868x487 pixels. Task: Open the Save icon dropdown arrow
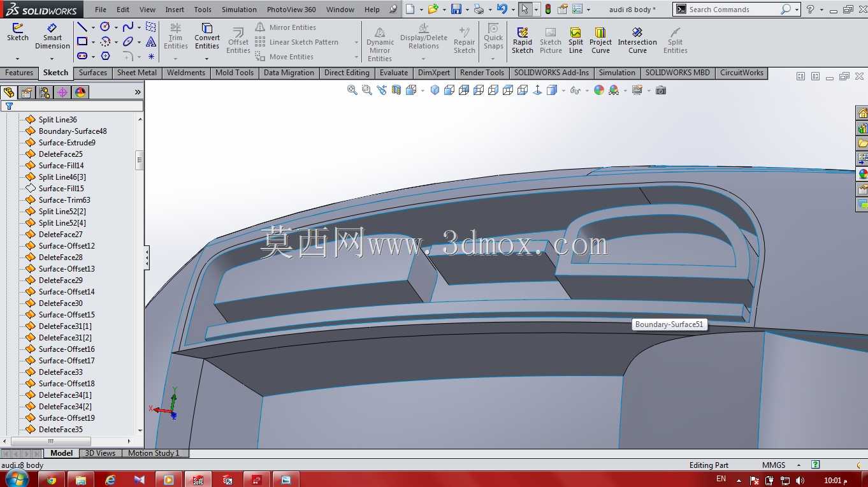coord(467,10)
